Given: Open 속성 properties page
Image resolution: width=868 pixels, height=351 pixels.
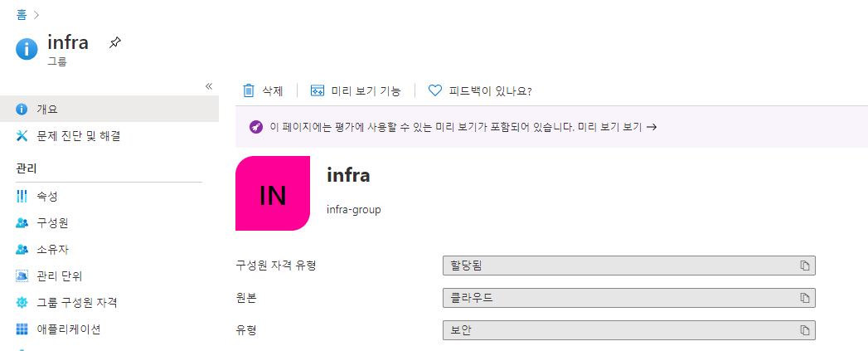Looking at the screenshot, I should [109, 196].
